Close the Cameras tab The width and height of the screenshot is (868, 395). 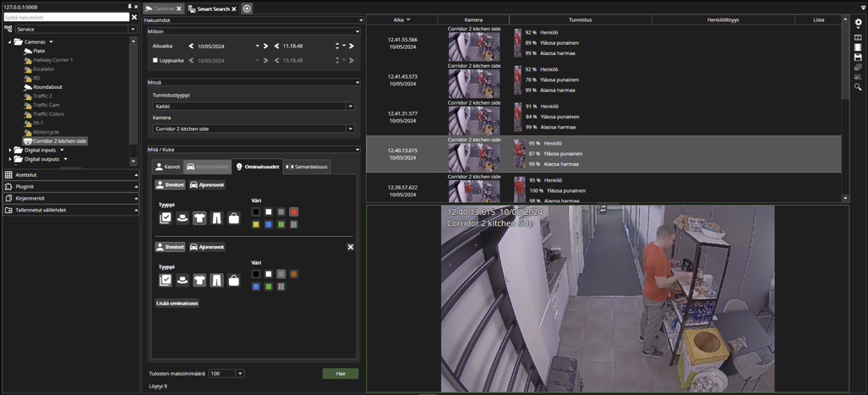point(179,8)
